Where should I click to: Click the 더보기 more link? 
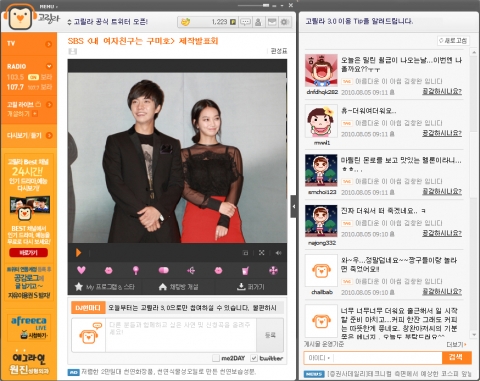click(456, 345)
